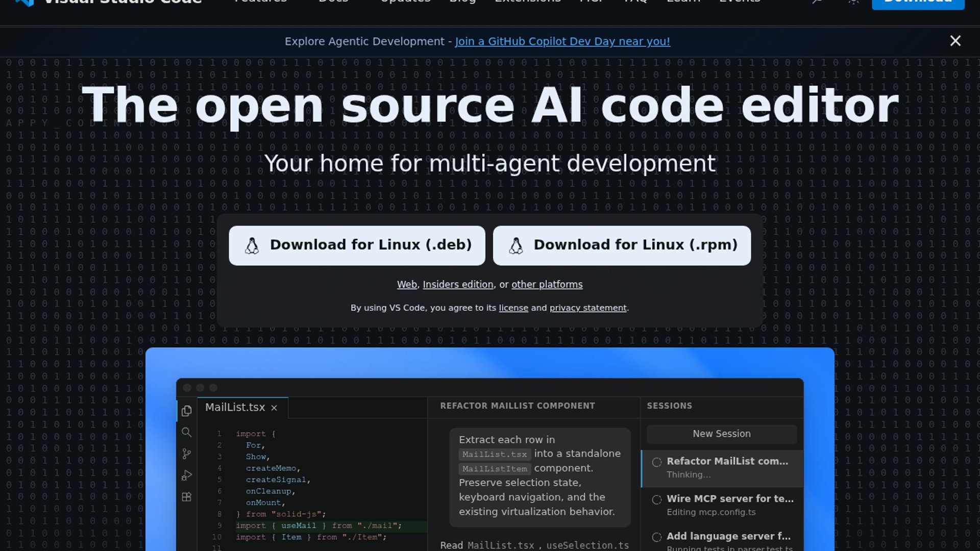This screenshot has width=980, height=551.
Task: Switch to the MailList.tsx editor tab
Action: coord(235,407)
